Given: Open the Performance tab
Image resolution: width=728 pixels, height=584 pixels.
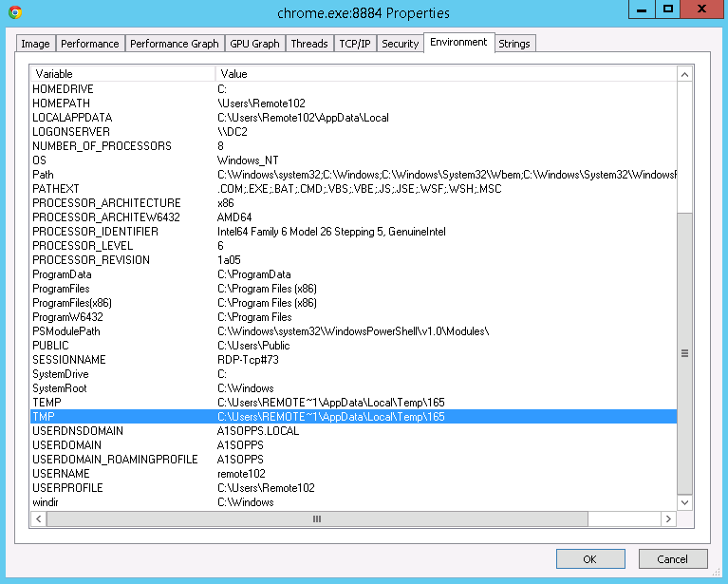Looking at the screenshot, I should tap(90, 44).
